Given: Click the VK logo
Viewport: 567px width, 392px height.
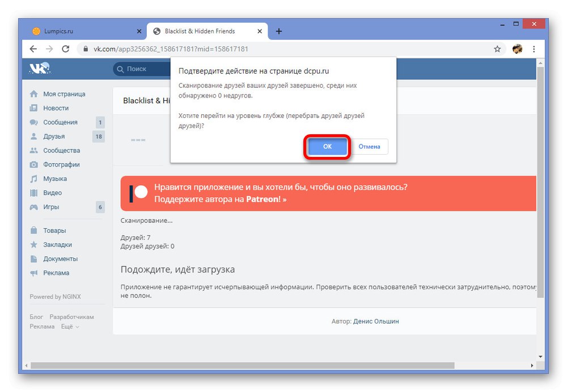Looking at the screenshot, I should coord(40,69).
